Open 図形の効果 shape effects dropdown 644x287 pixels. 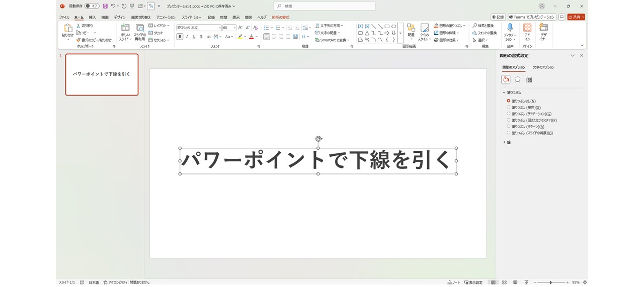(x=447, y=40)
